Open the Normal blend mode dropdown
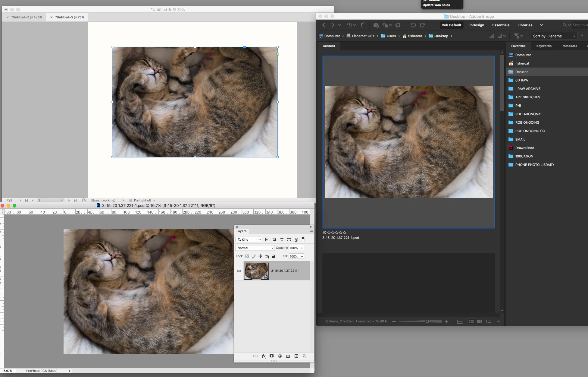 pyautogui.click(x=255, y=248)
